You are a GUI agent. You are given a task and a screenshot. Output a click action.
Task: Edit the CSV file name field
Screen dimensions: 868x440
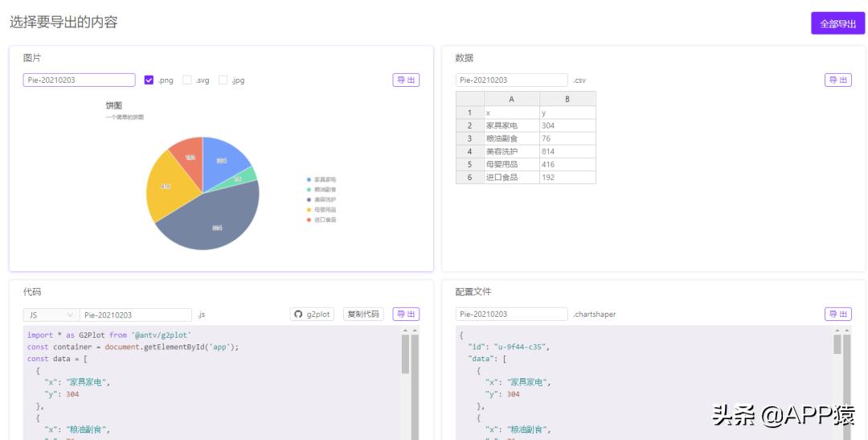[511, 80]
